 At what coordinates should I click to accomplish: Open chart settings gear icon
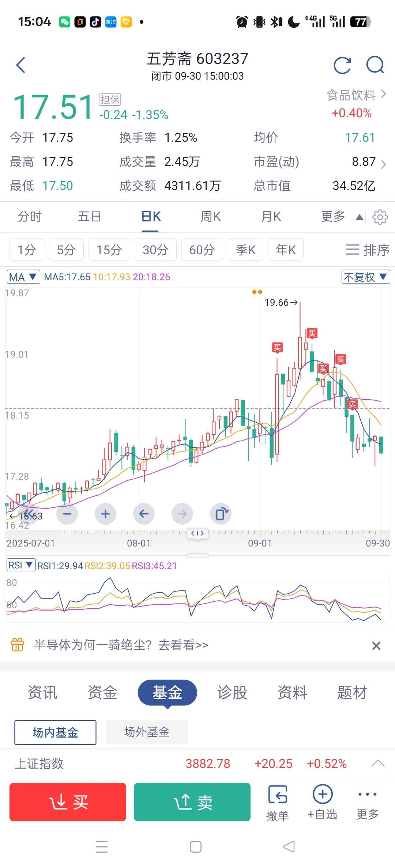click(380, 217)
